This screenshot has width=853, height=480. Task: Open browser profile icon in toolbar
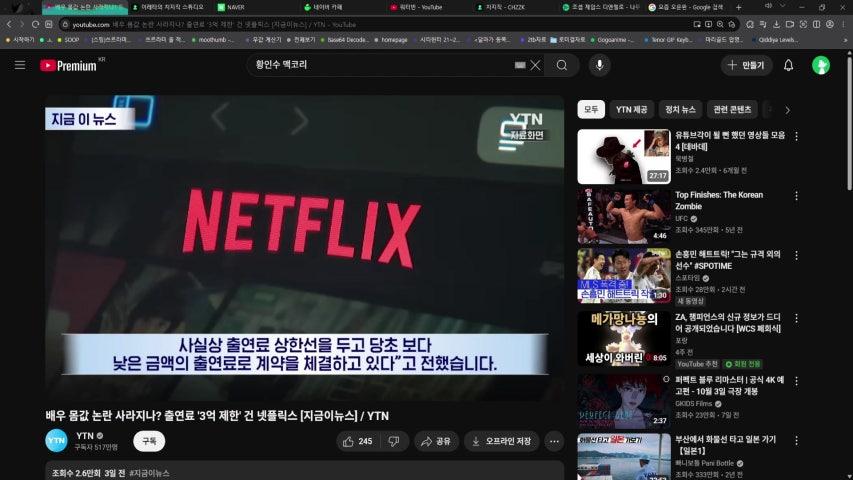[830, 24]
